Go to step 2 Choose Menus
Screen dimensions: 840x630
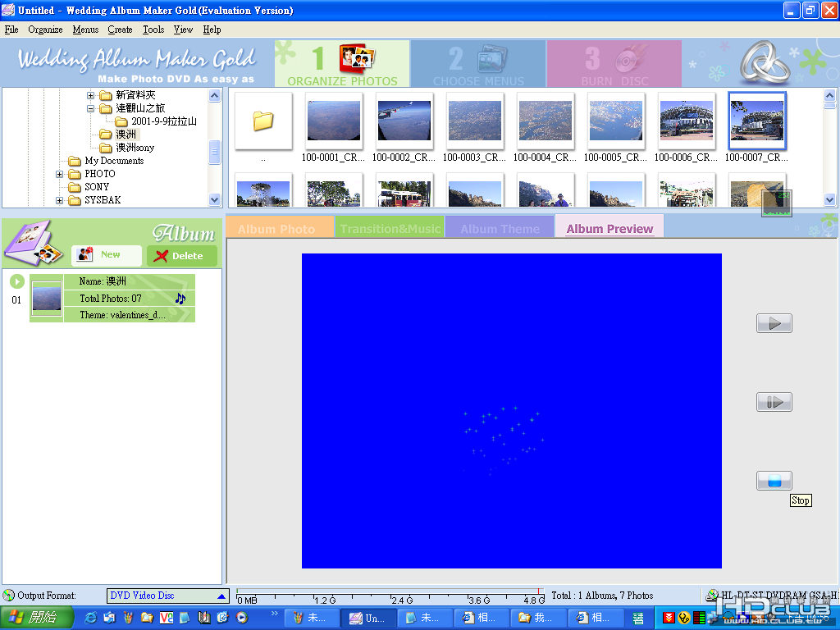(478, 64)
